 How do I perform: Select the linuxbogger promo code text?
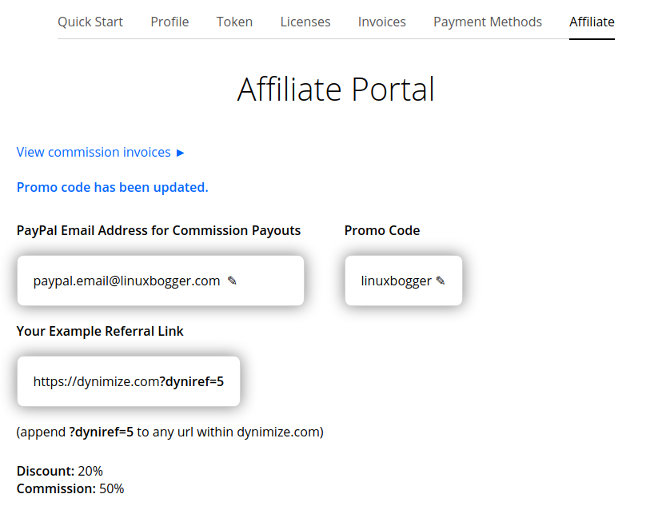point(396,281)
